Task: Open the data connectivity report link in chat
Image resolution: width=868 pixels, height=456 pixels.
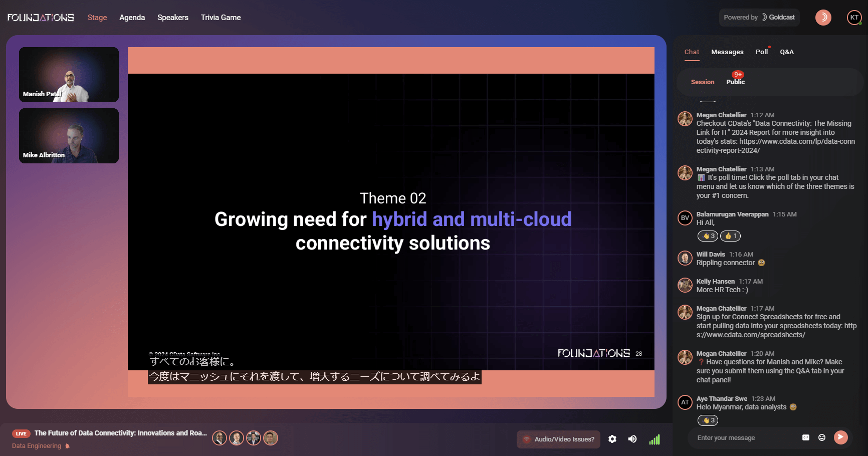Action: [x=776, y=146]
